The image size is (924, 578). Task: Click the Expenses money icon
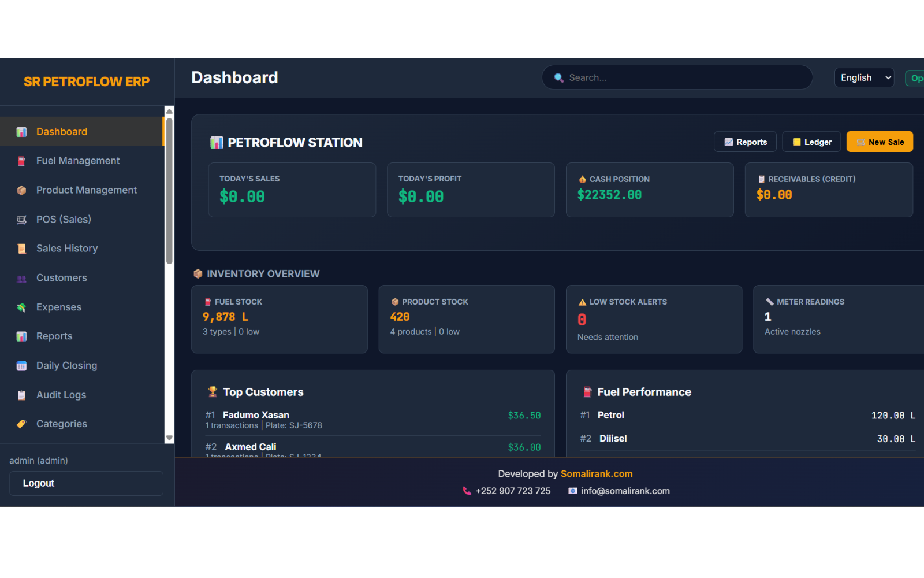pos(21,307)
